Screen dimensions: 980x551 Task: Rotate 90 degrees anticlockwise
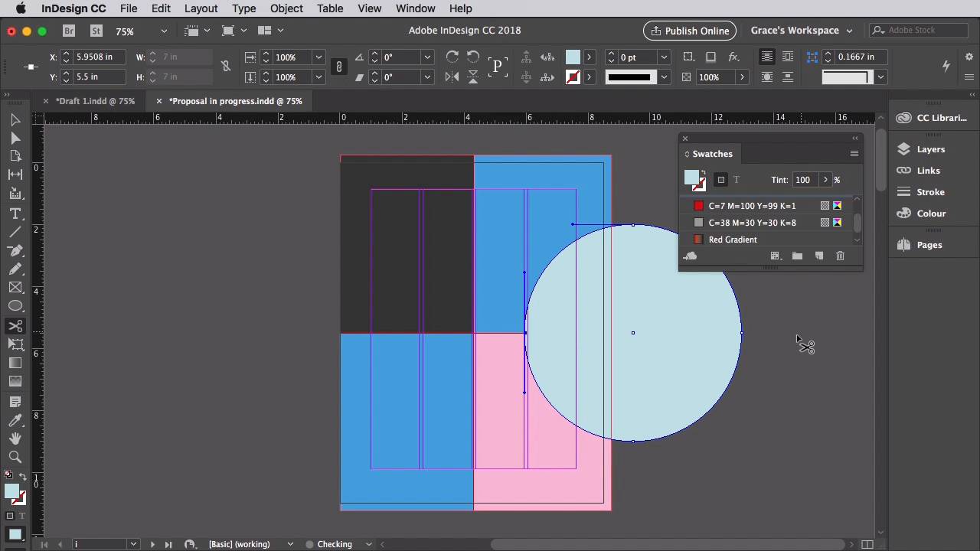tap(473, 57)
